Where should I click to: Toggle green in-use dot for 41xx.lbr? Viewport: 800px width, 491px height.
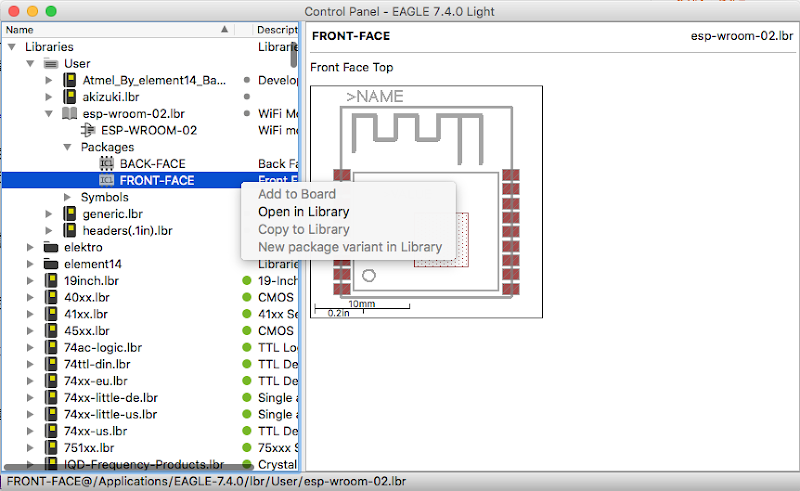coord(247,314)
